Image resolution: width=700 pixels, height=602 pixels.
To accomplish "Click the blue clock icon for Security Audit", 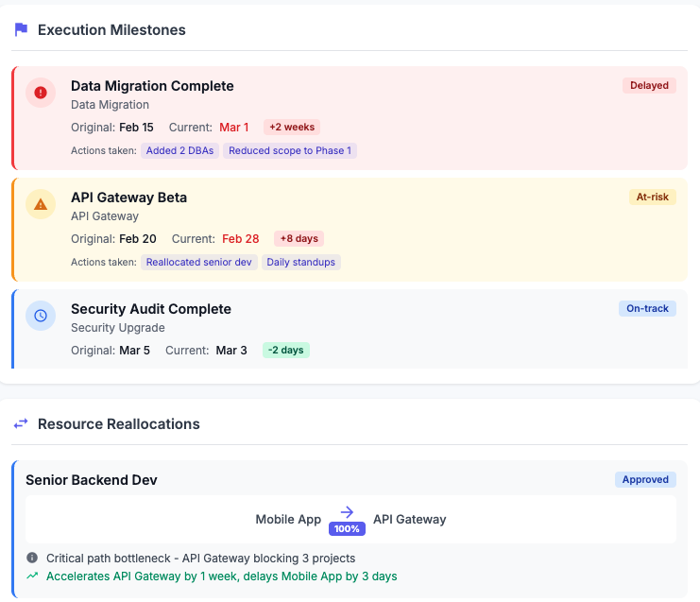I will point(41,316).
